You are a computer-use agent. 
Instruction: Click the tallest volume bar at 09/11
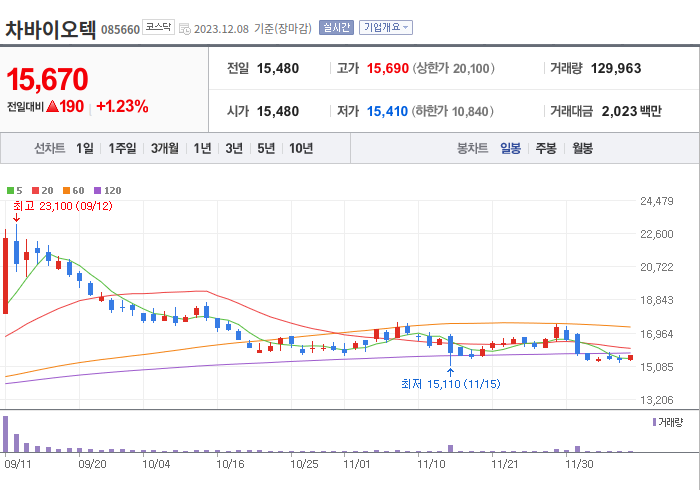point(5,434)
